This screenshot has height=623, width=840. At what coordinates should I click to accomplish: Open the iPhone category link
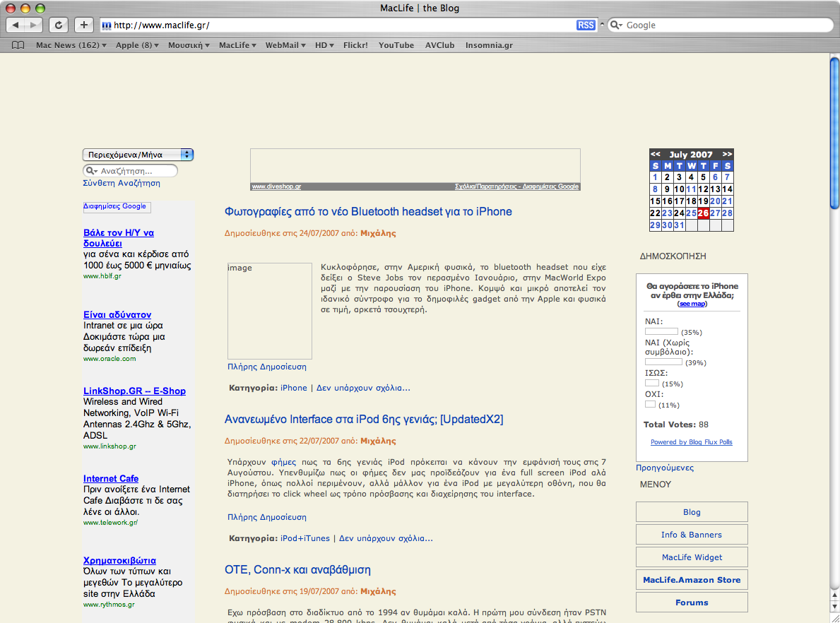294,388
